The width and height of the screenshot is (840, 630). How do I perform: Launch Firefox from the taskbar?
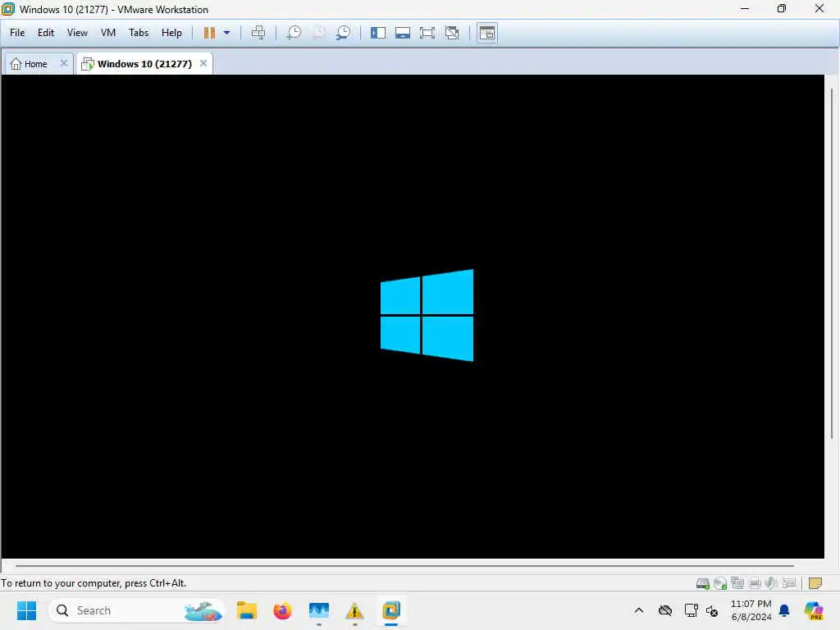tap(283, 610)
